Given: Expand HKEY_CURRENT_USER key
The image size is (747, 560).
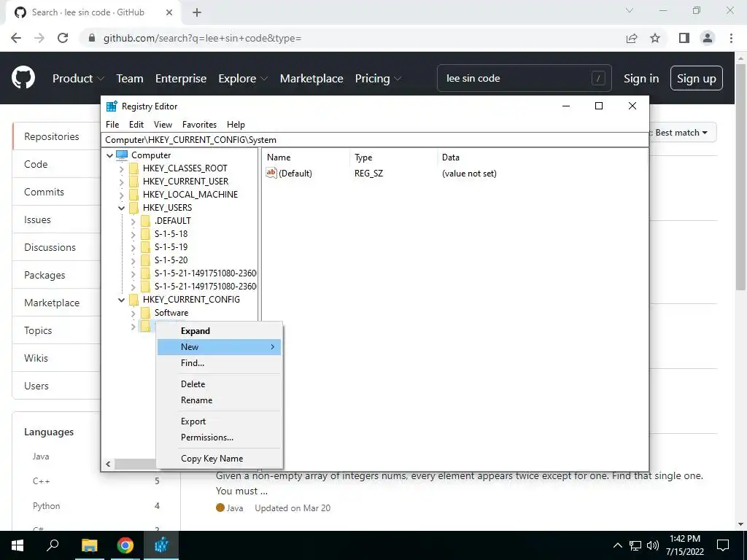Looking at the screenshot, I should (x=122, y=182).
